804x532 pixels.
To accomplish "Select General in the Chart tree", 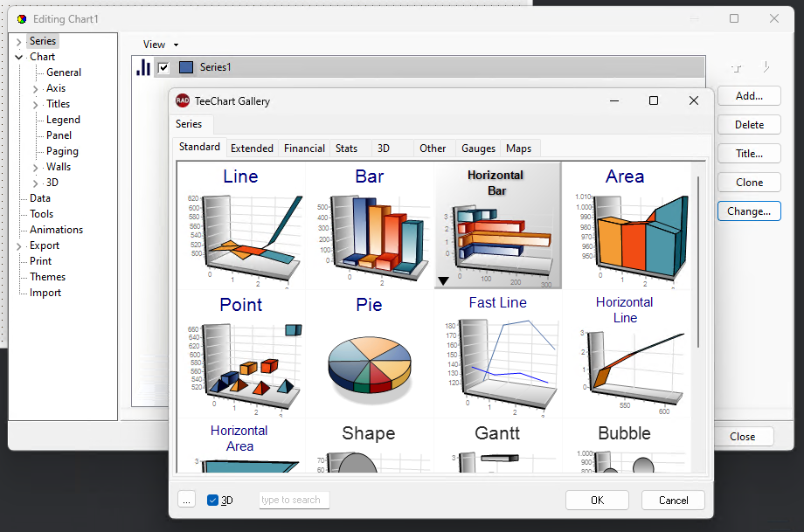I will [x=64, y=73].
